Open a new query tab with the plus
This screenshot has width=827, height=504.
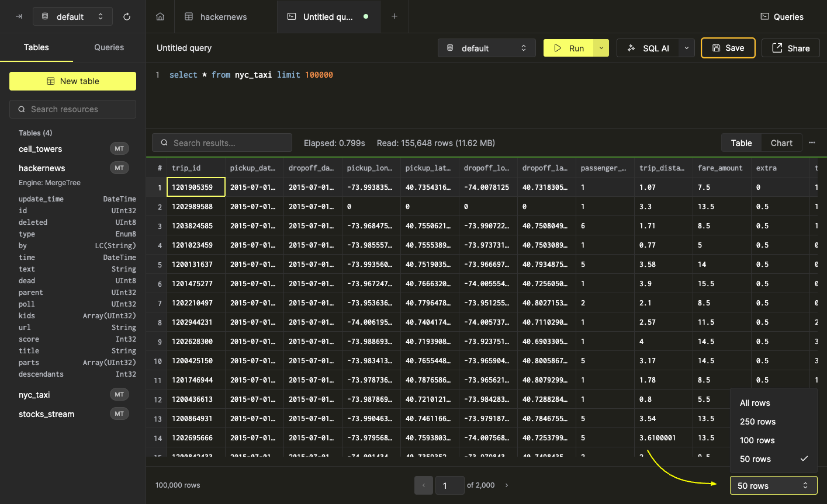(x=395, y=16)
